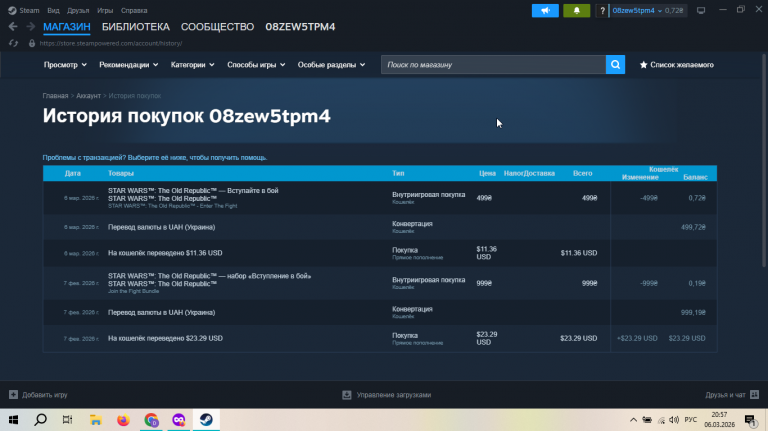
Task: Click the blue store search magnifier button
Action: click(x=615, y=65)
